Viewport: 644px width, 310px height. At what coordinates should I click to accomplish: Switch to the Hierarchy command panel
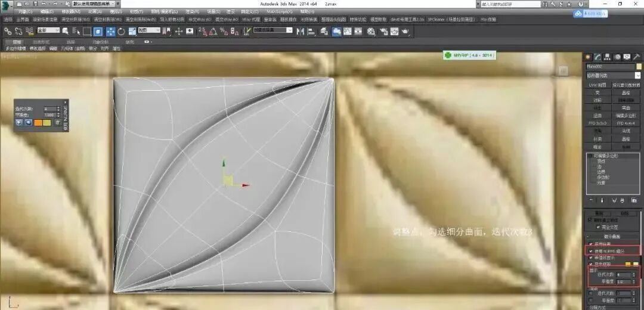point(608,57)
